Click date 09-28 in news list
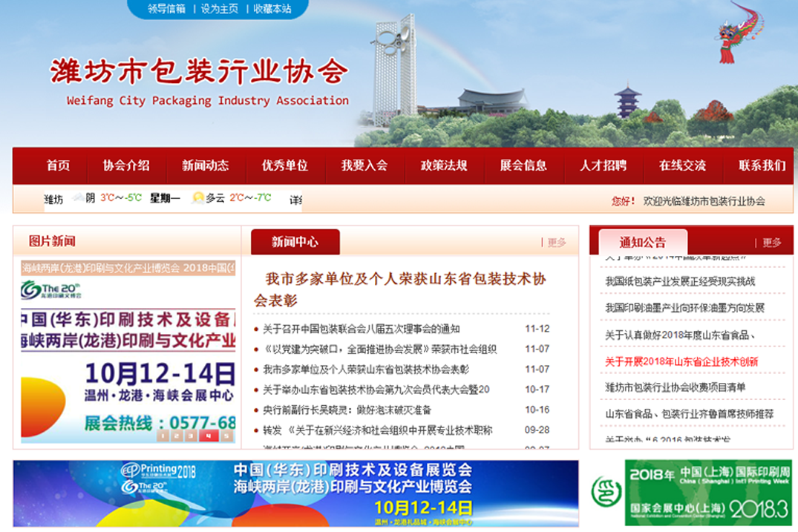 537,430
